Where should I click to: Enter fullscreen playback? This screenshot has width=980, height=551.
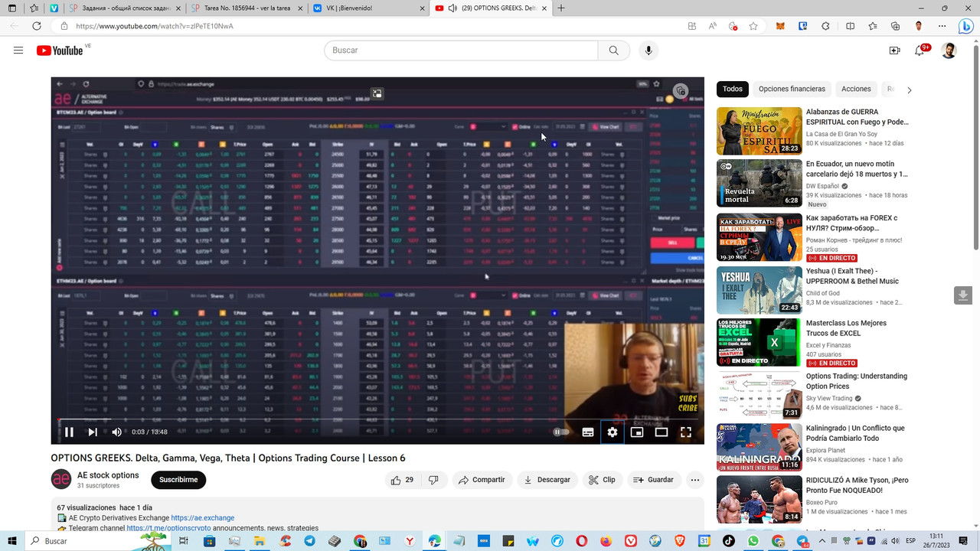click(x=685, y=432)
